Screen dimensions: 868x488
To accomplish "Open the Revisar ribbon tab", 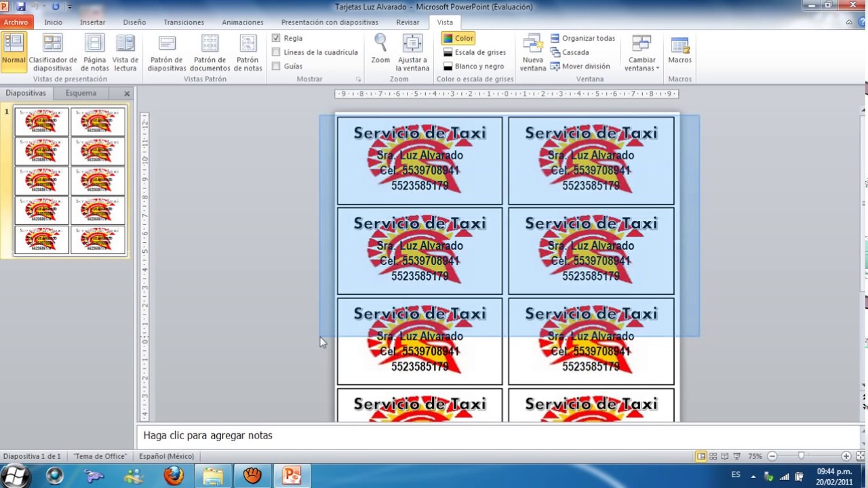I will coord(408,22).
